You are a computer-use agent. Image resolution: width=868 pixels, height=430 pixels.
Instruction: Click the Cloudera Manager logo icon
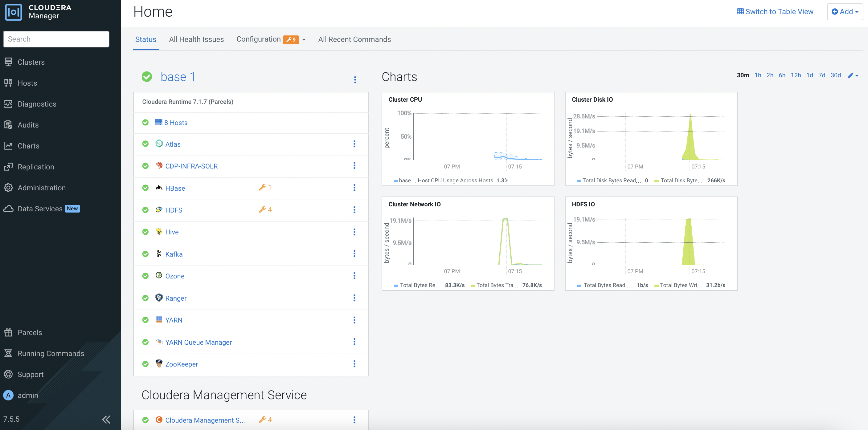point(14,12)
